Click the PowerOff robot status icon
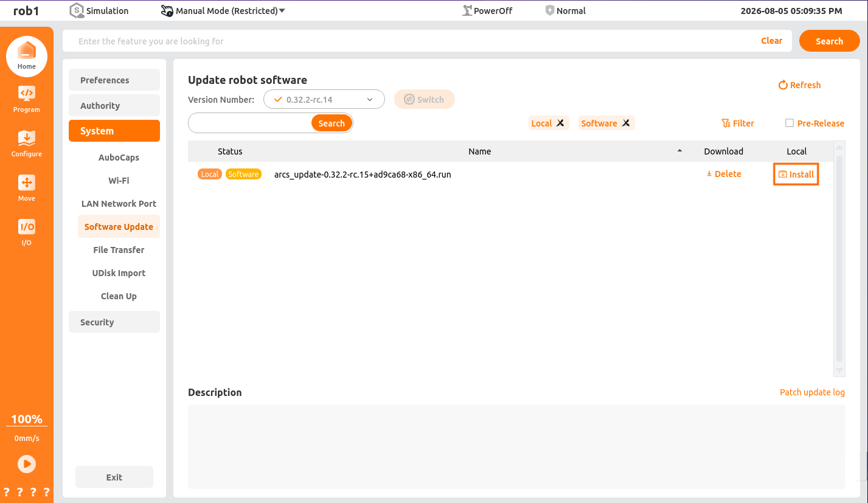 click(x=467, y=10)
